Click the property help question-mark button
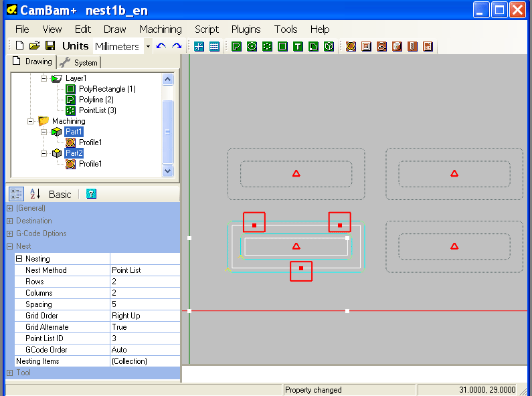This screenshot has height=396, width=532. 92,194
